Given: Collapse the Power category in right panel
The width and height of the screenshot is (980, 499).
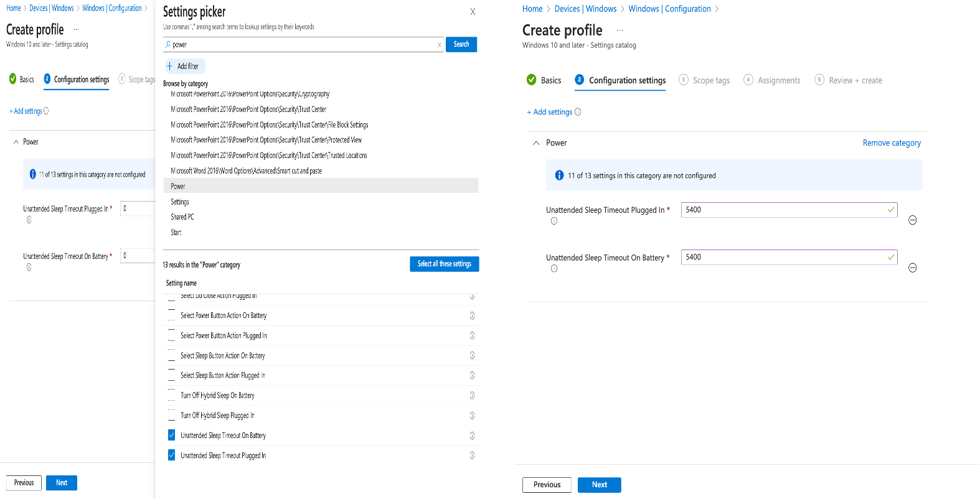Looking at the screenshot, I should pyautogui.click(x=536, y=143).
